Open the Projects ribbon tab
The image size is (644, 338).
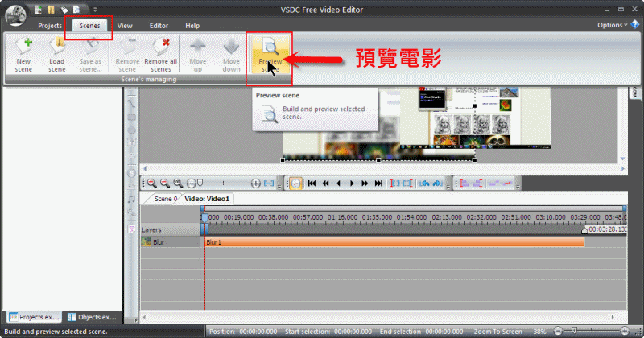point(50,26)
